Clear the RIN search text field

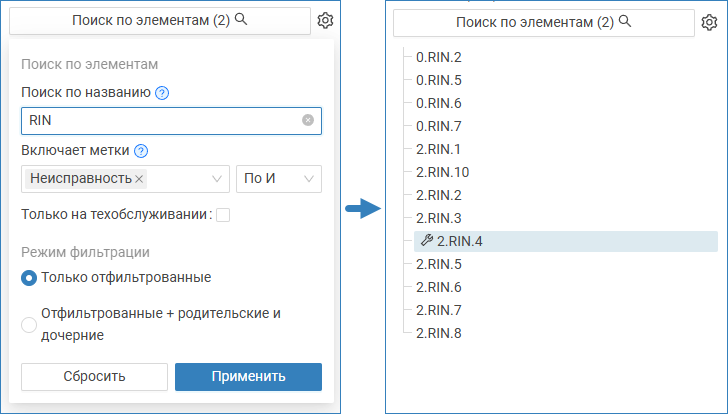point(308,120)
